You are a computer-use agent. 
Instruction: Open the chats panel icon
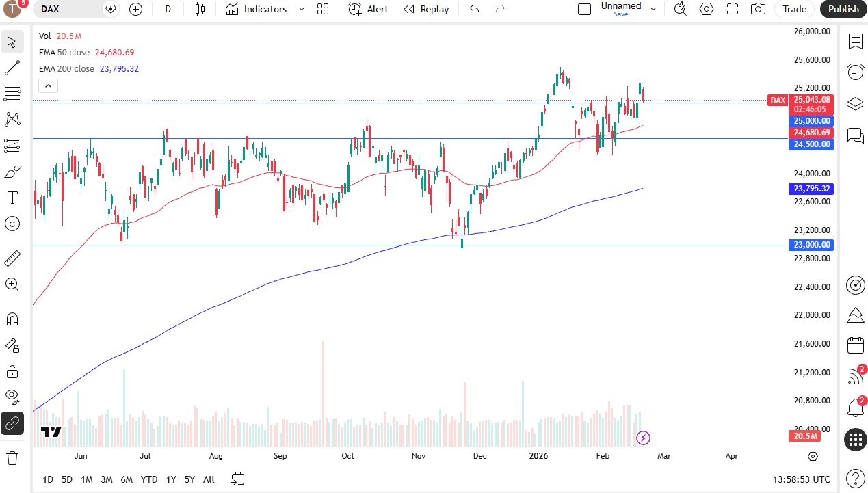coord(855,135)
